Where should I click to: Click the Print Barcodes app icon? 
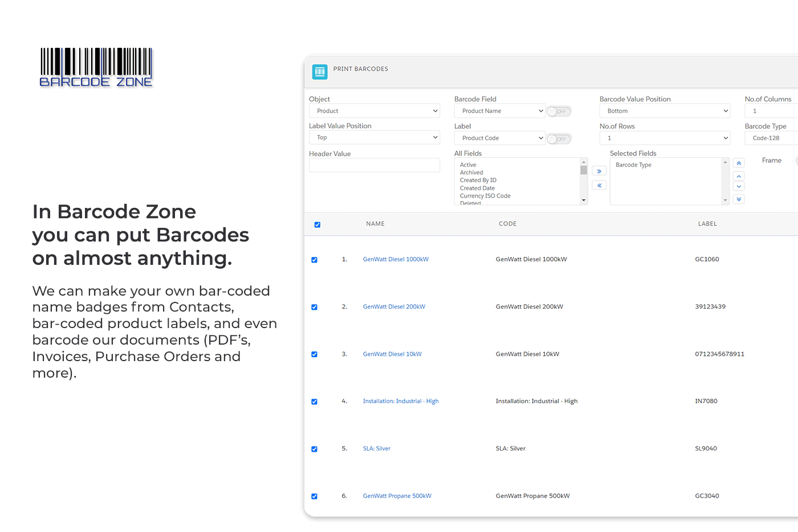pos(320,72)
